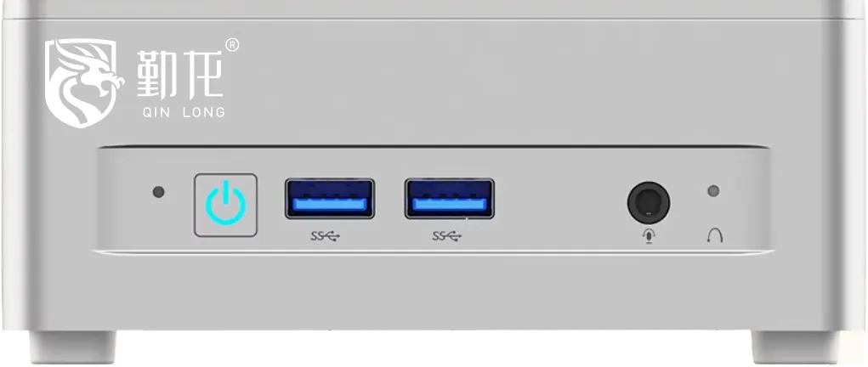Screen dimensions: 868x367
Task: Click the right rubber foot of the case
Action: click(x=795, y=347)
